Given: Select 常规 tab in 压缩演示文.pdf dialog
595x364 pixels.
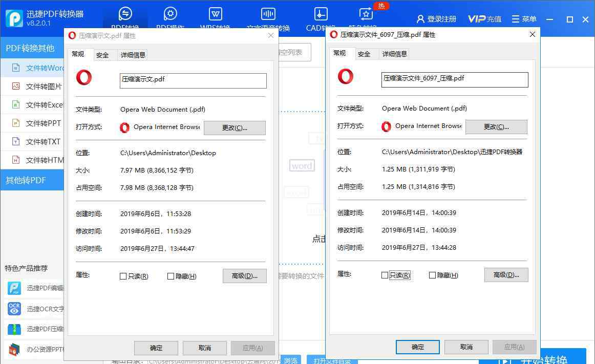Looking at the screenshot, I should coord(78,54).
